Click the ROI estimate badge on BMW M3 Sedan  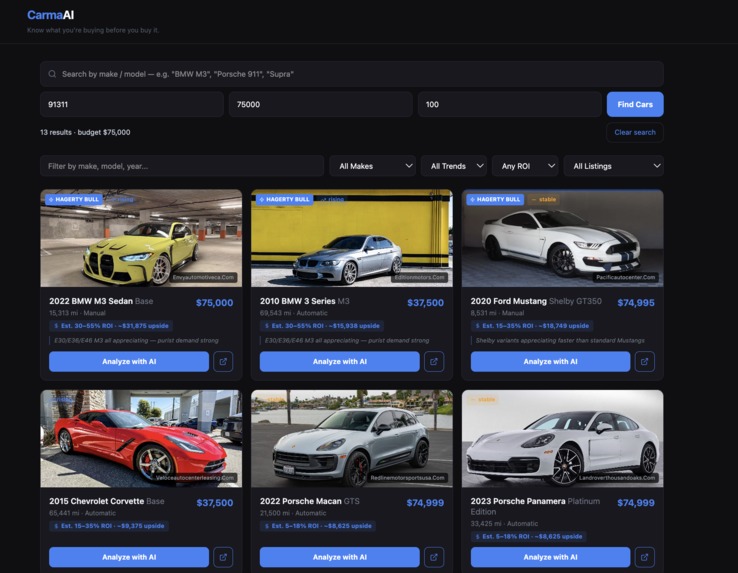point(111,326)
